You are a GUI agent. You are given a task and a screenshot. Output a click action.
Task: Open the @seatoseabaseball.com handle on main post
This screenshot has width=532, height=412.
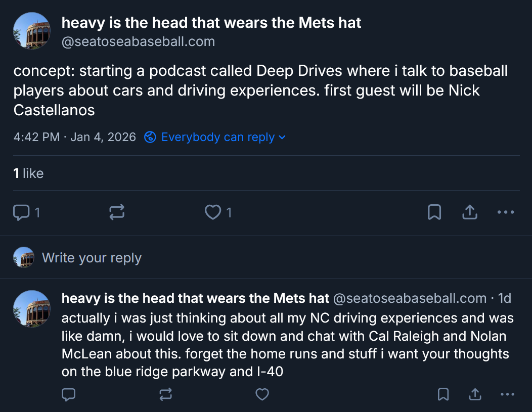tap(138, 41)
